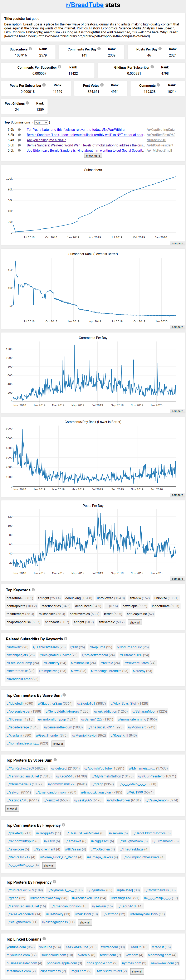Viewport: 186px width, 980px height.
Task: Click compare under Posts Per Day chart
Action: (x=177, y=579)
